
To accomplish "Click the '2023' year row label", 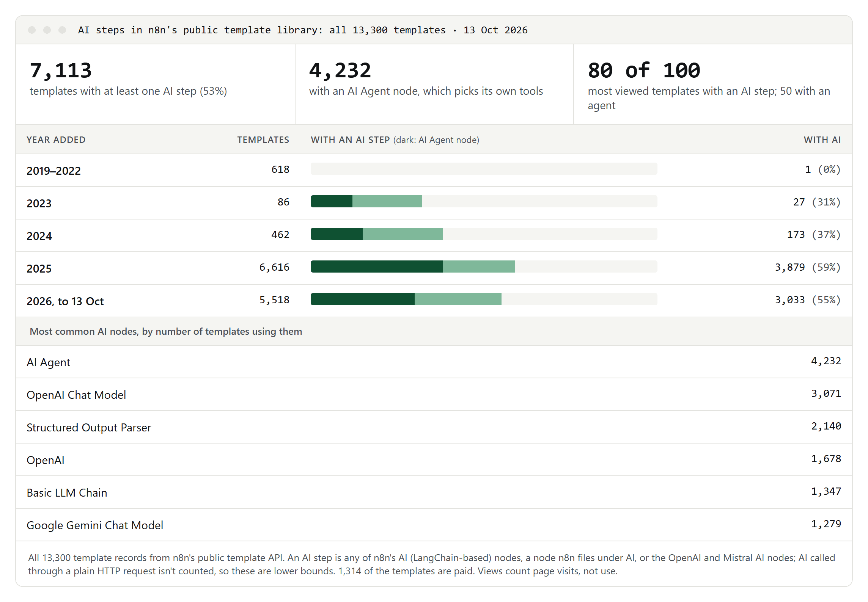I will (x=39, y=204).
